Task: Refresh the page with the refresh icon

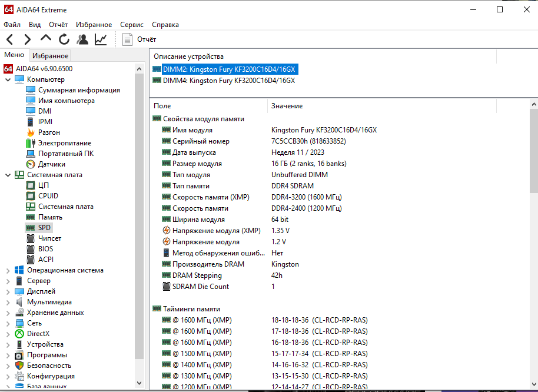Action: pos(64,39)
